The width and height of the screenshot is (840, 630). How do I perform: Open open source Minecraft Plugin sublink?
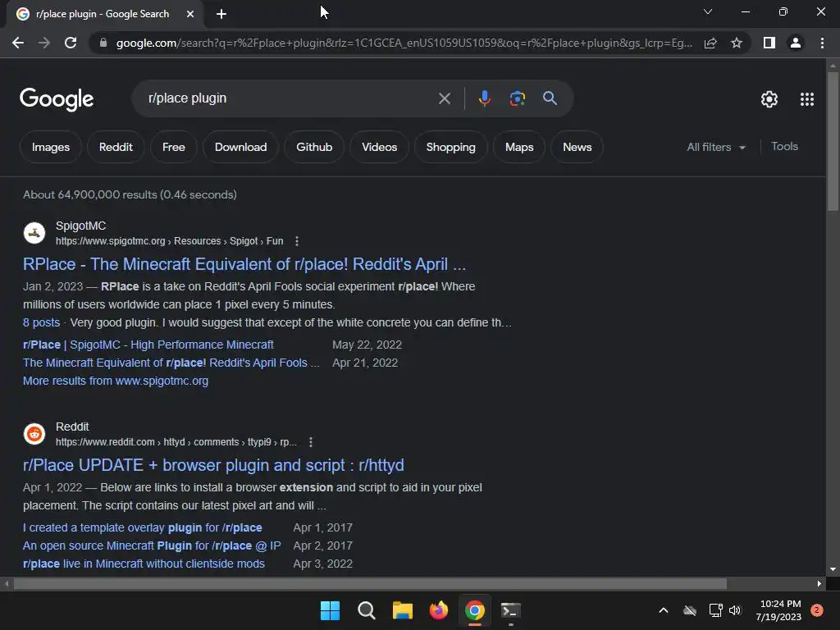(152, 546)
